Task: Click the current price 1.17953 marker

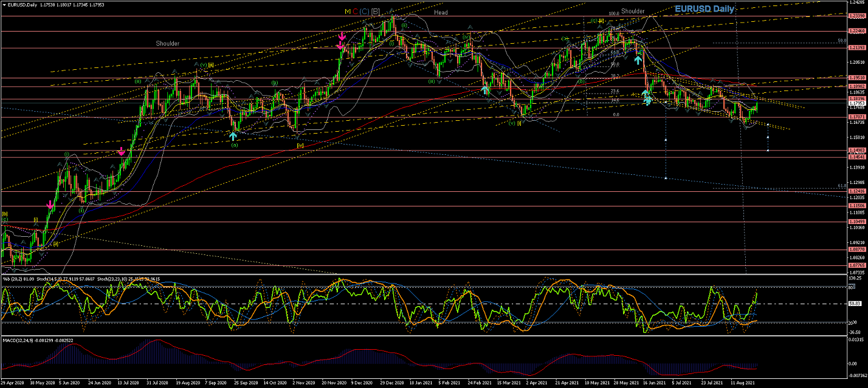Action: coord(856,104)
